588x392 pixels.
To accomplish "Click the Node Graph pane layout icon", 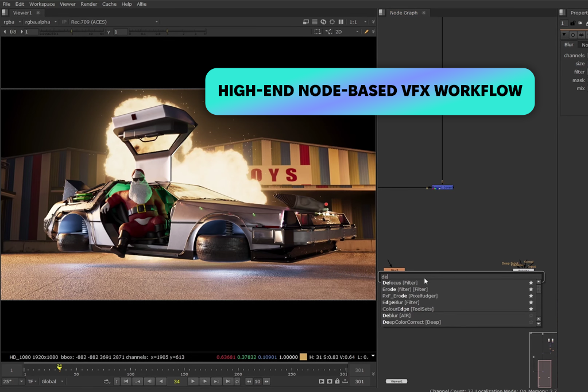I will click(x=382, y=13).
